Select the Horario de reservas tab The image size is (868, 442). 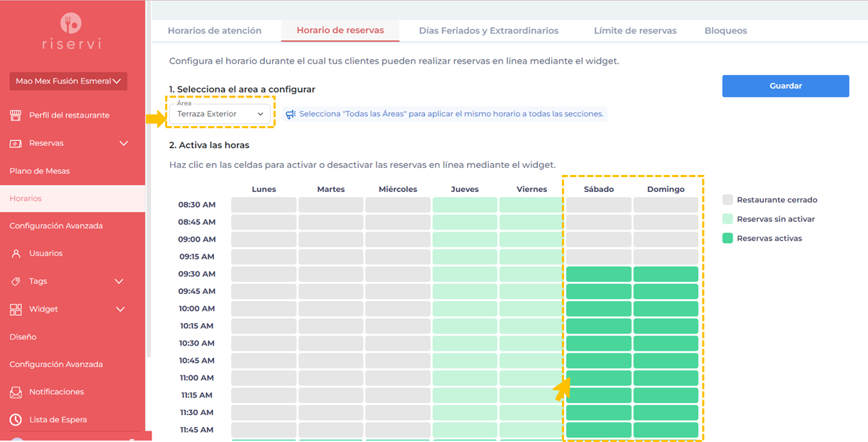point(340,30)
